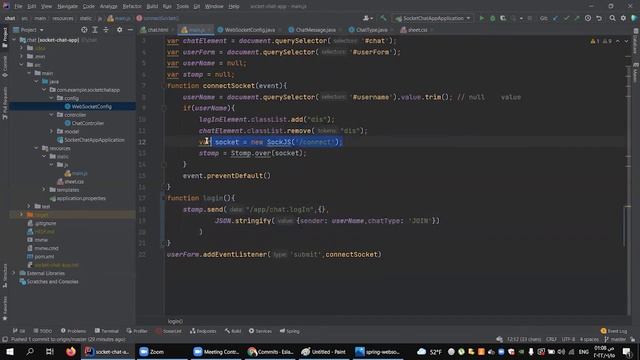Click the Git commit checkmark icon
Viewport: 640px width, 360px height.
coord(566,18)
